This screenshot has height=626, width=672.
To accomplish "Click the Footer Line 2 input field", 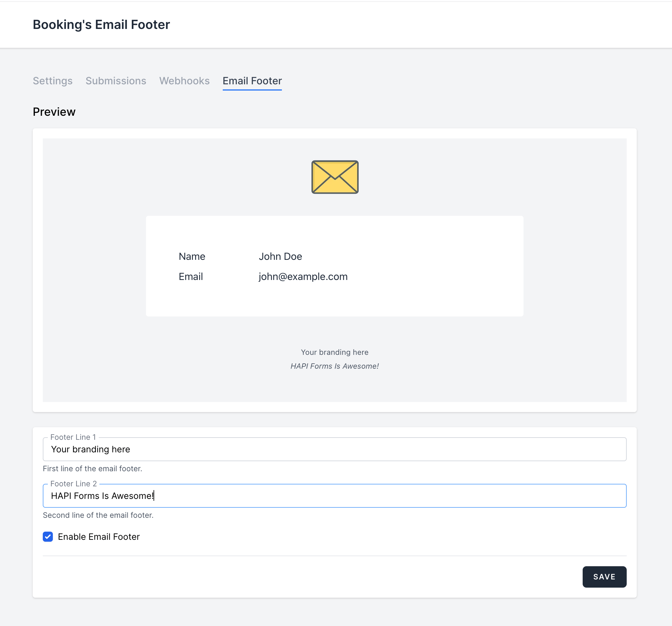I will coord(335,496).
